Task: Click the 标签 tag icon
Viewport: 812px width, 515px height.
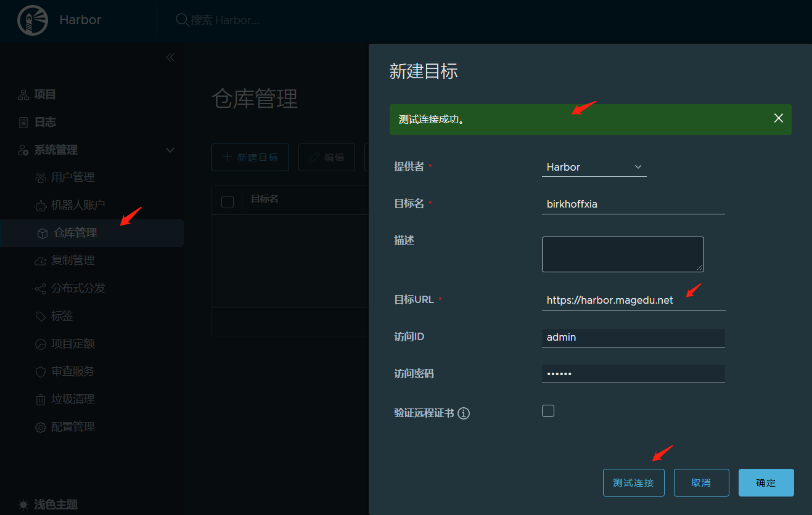Action: tap(41, 317)
